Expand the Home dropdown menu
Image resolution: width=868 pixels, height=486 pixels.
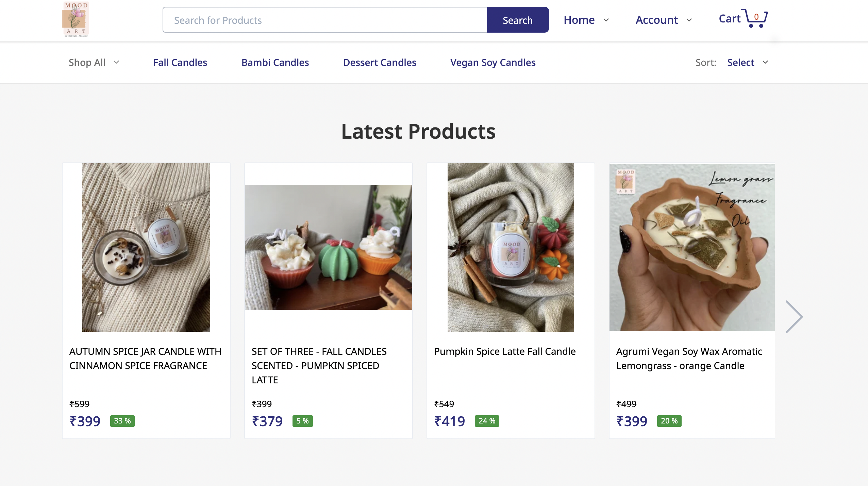(586, 20)
